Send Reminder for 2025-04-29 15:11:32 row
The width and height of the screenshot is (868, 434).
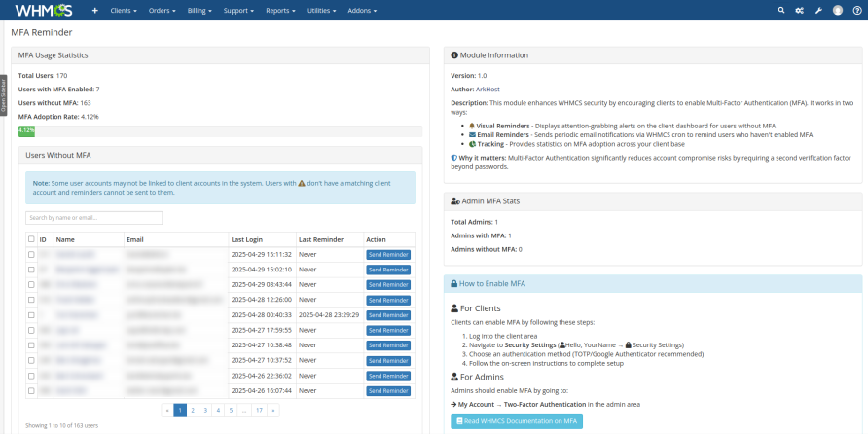388,255
